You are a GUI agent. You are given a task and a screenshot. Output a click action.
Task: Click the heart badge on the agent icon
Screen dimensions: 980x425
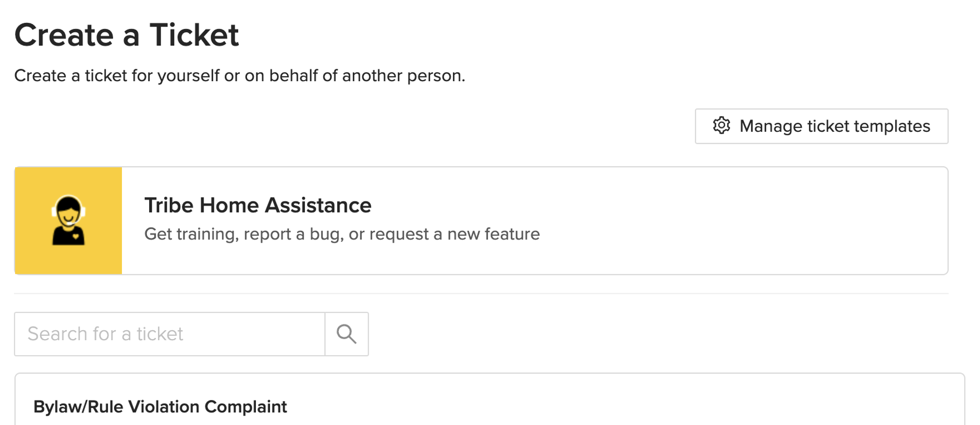click(76, 236)
